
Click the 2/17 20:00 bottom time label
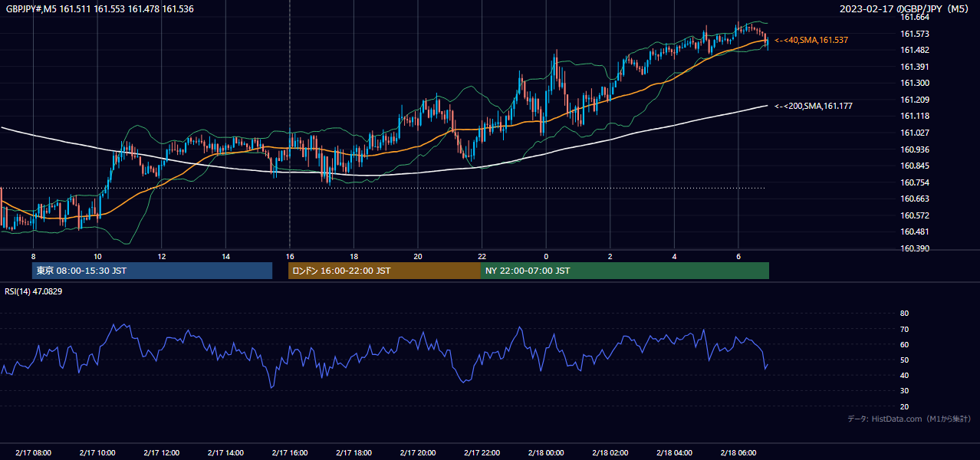(x=417, y=453)
